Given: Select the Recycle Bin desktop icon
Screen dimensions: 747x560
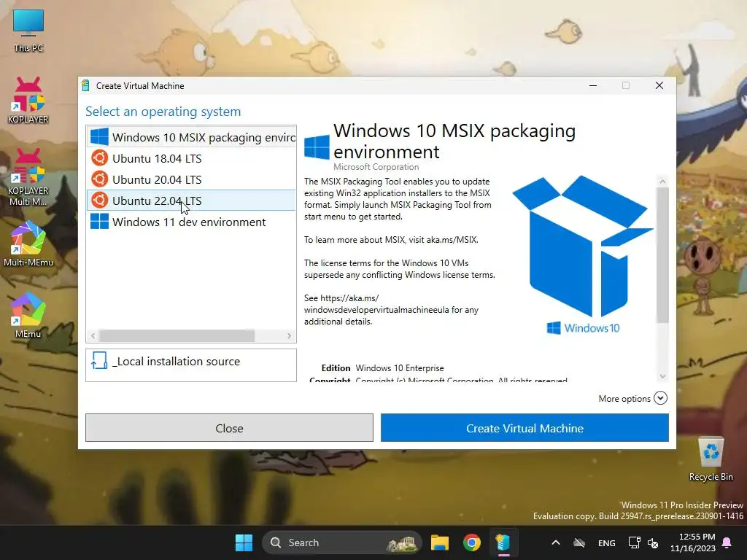Looking at the screenshot, I should click(x=711, y=459).
